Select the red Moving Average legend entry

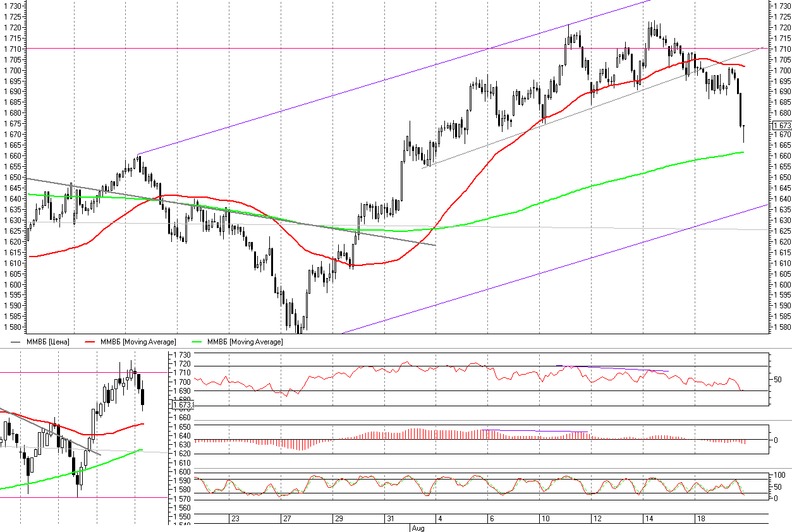tap(138, 342)
